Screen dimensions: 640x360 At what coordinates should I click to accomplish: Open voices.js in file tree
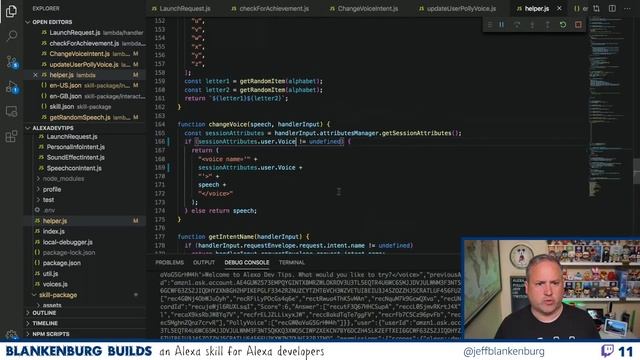click(55, 284)
